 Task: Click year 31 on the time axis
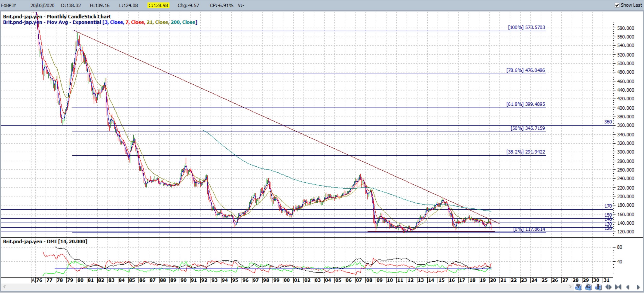pyautogui.click(x=606, y=280)
